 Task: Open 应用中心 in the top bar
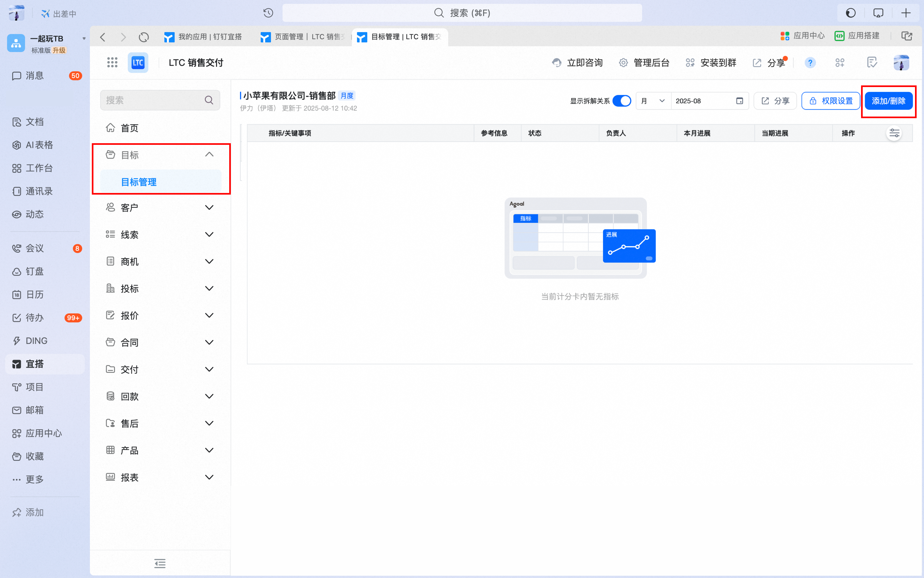pos(802,36)
